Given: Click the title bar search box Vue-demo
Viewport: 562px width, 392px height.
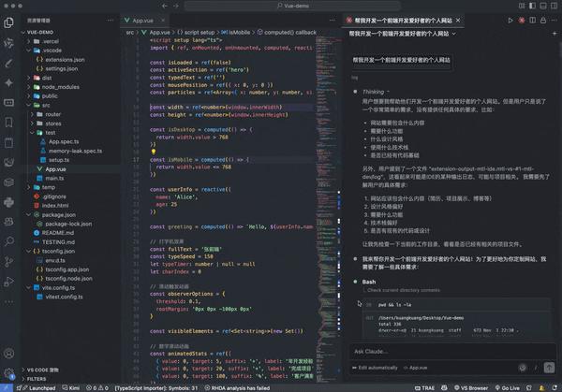Looking at the screenshot, I should point(292,6).
